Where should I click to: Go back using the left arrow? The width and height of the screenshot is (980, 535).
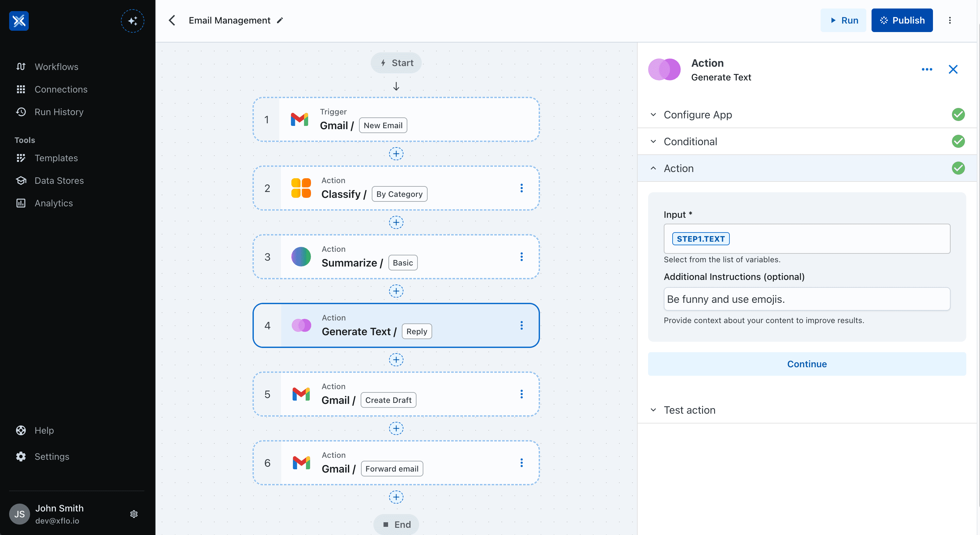[x=171, y=20]
